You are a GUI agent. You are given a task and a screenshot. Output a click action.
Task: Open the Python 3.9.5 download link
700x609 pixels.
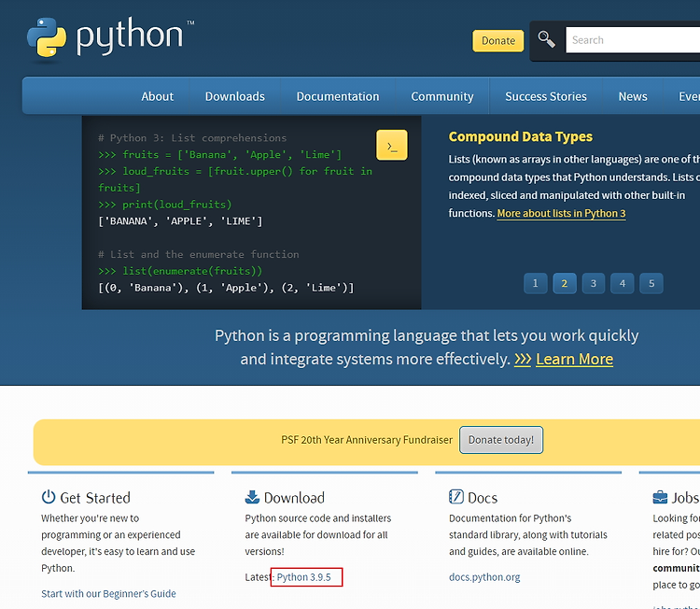(303, 577)
